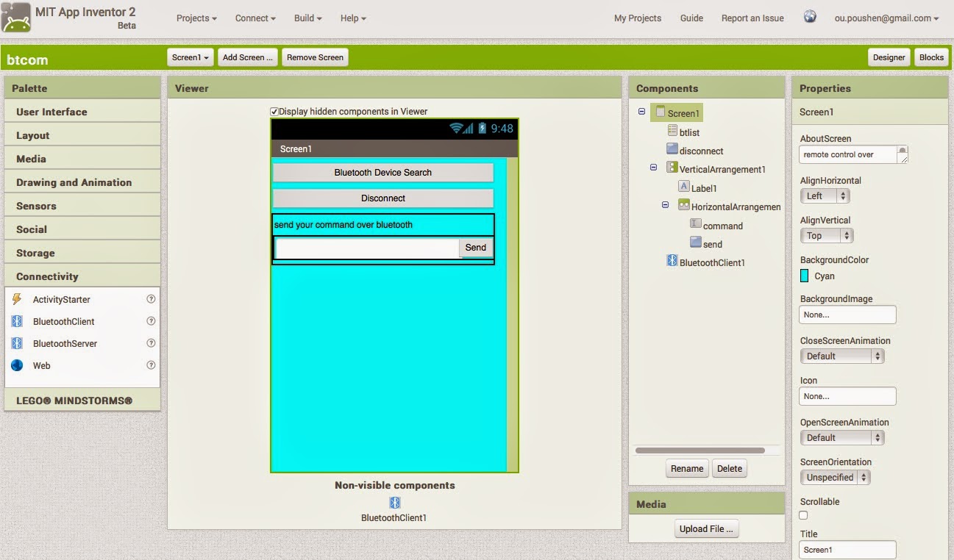The width and height of the screenshot is (954, 560).
Task: Click the Remove Screen button
Action: [315, 57]
